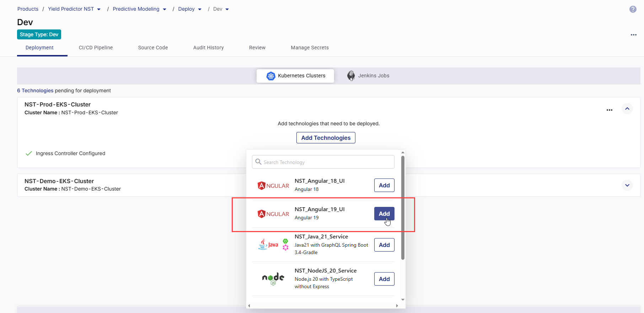Open the Manage Secrets tab

(x=310, y=48)
